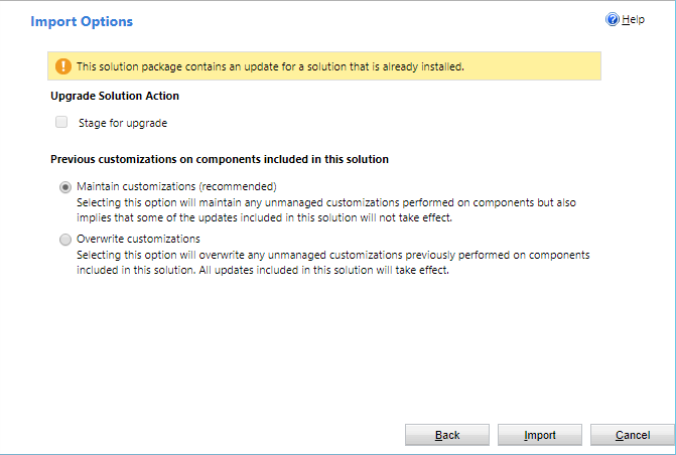Viewport: 676px width, 455px height.
Task: Click the Previous customizations section heading
Action: (x=219, y=159)
